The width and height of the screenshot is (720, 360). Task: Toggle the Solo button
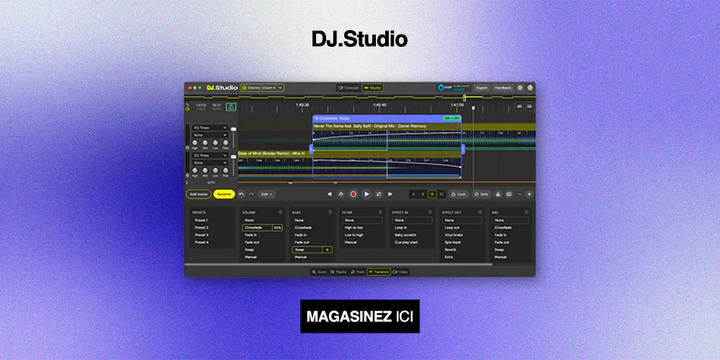click(x=482, y=194)
